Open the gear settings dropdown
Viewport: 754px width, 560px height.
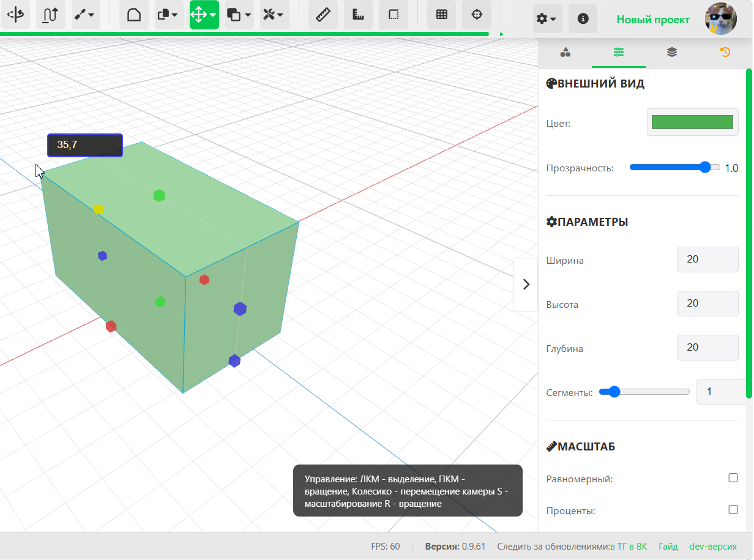pyautogui.click(x=547, y=19)
